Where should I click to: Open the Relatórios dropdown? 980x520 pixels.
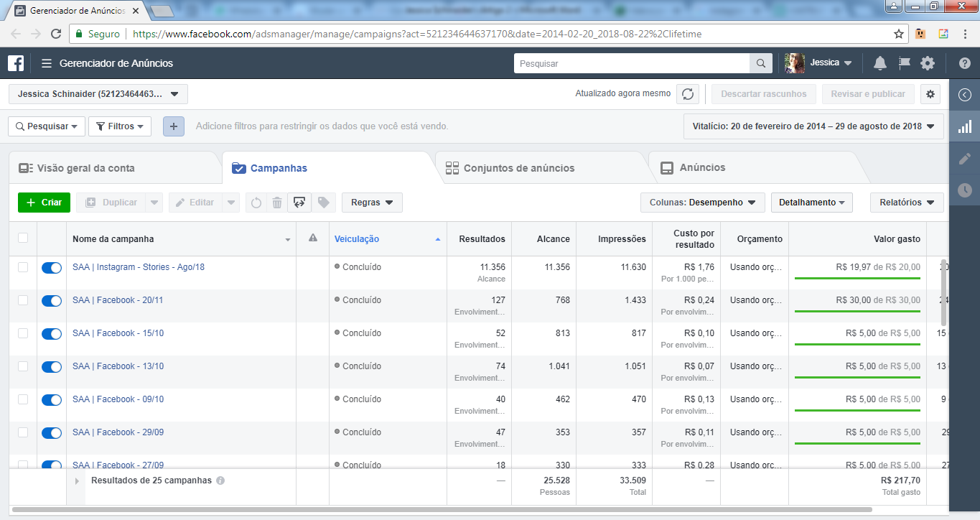pos(907,203)
